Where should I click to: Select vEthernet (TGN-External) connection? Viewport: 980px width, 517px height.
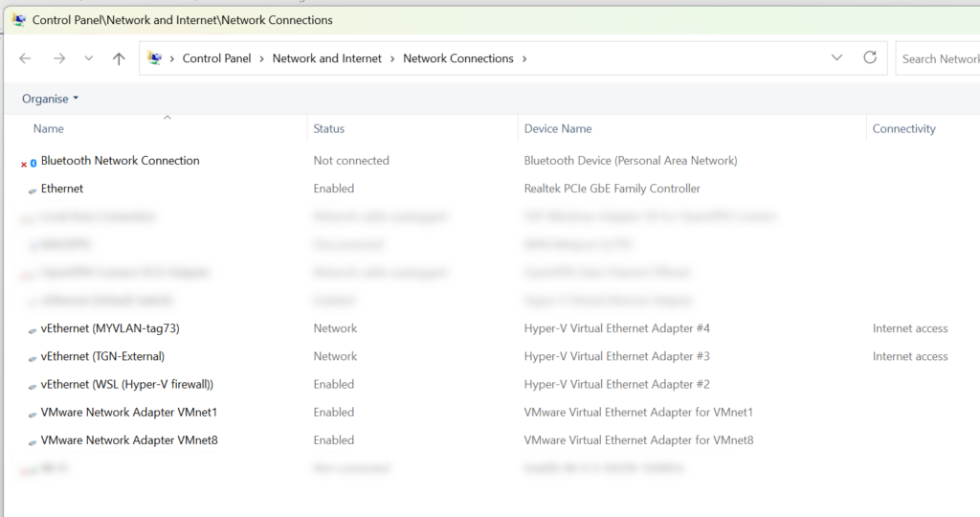[102, 356]
